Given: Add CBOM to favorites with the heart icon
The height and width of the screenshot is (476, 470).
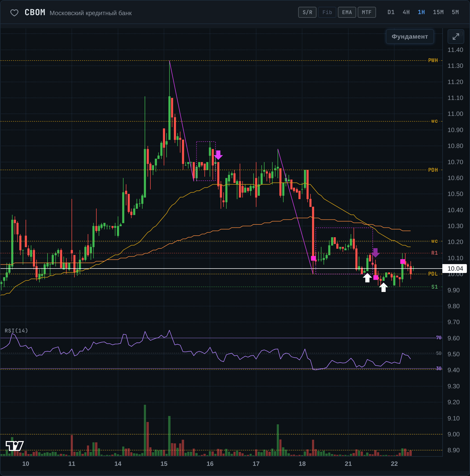Looking at the screenshot, I should click(x=14, y=13).
